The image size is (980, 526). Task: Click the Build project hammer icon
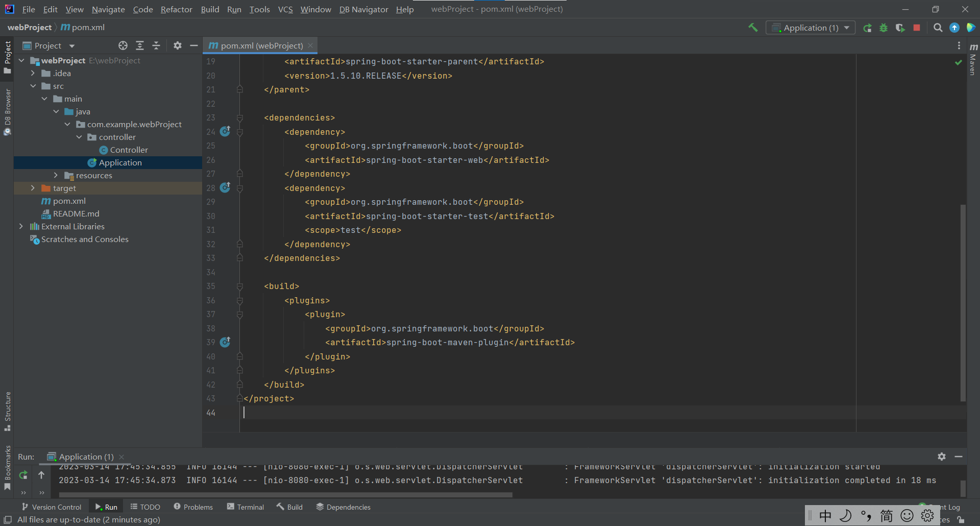(753, 28)
